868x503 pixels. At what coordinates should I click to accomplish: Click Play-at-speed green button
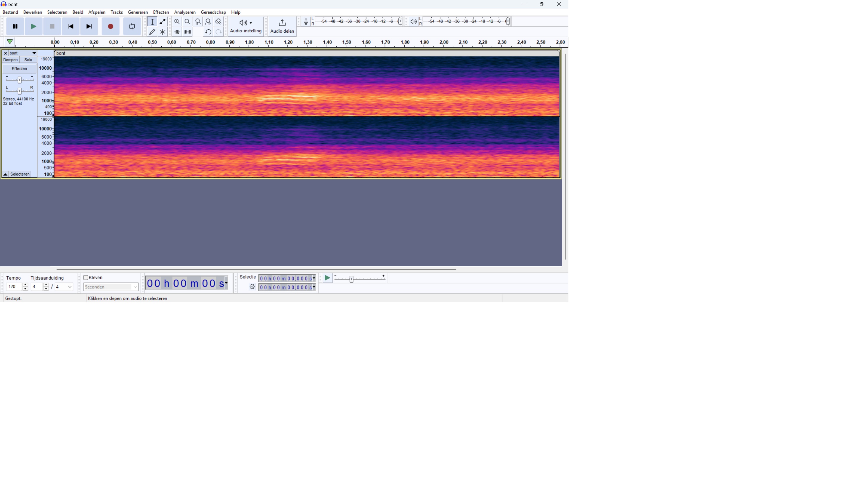point(327,278)
